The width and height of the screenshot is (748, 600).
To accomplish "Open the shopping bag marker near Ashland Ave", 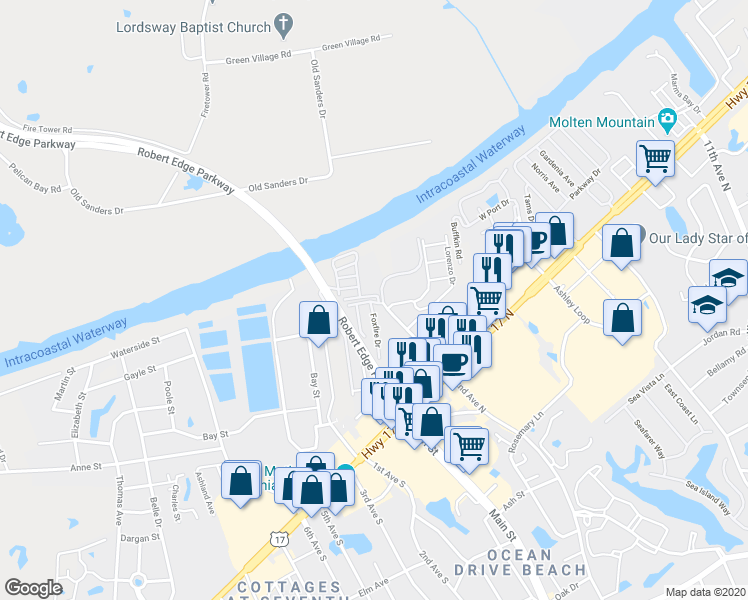I will (241, 480).
